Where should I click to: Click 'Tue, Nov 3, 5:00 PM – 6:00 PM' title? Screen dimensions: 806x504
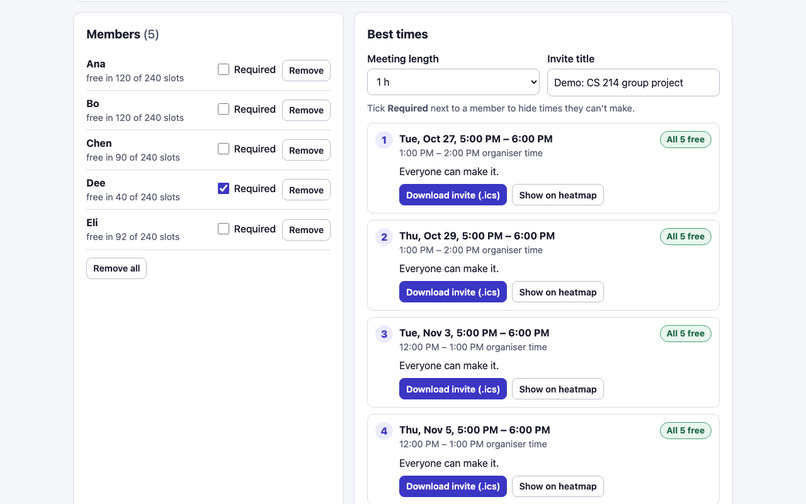coord(474,333)
